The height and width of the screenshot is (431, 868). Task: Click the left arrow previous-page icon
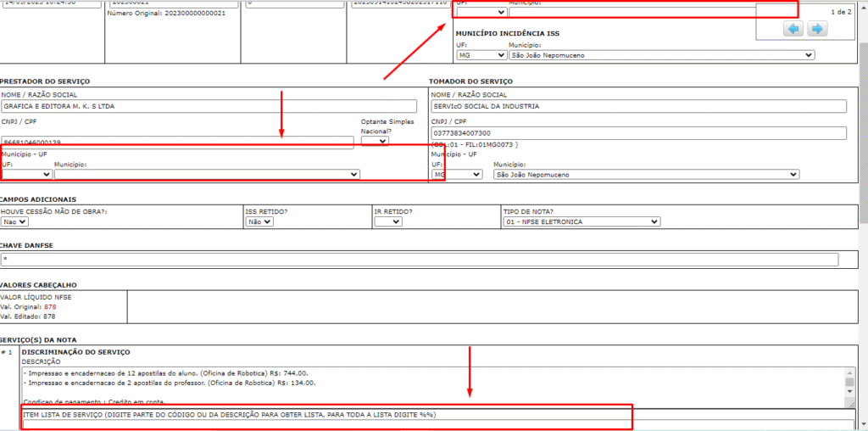point(793,29)
